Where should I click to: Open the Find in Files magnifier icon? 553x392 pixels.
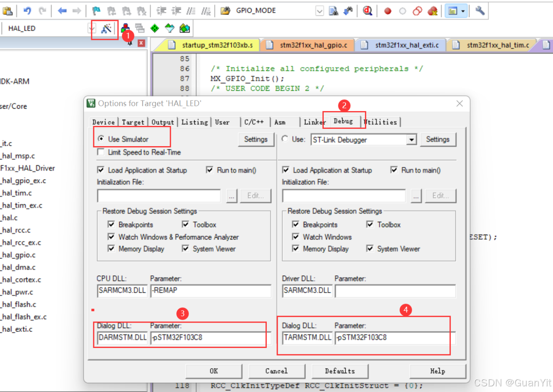click(x=367, y=10)
